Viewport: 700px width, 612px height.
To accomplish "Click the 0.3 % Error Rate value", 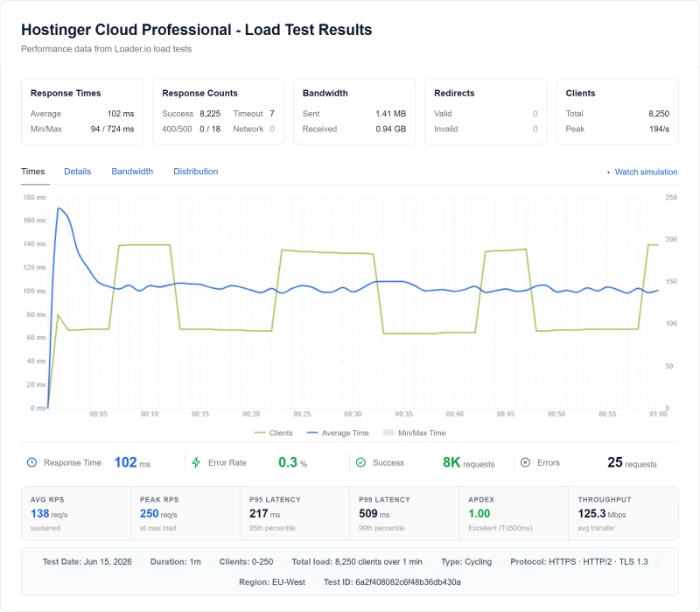I will (x=293, y=462).
